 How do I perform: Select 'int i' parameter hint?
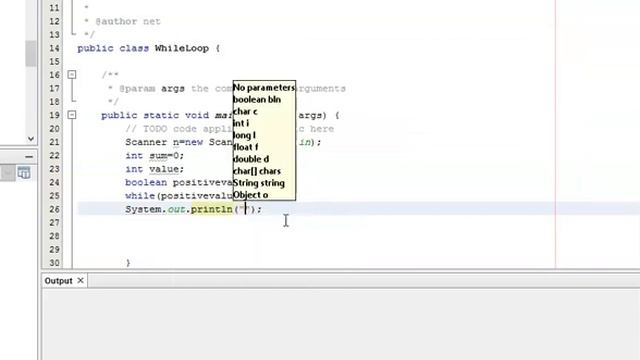pos(241,123)
